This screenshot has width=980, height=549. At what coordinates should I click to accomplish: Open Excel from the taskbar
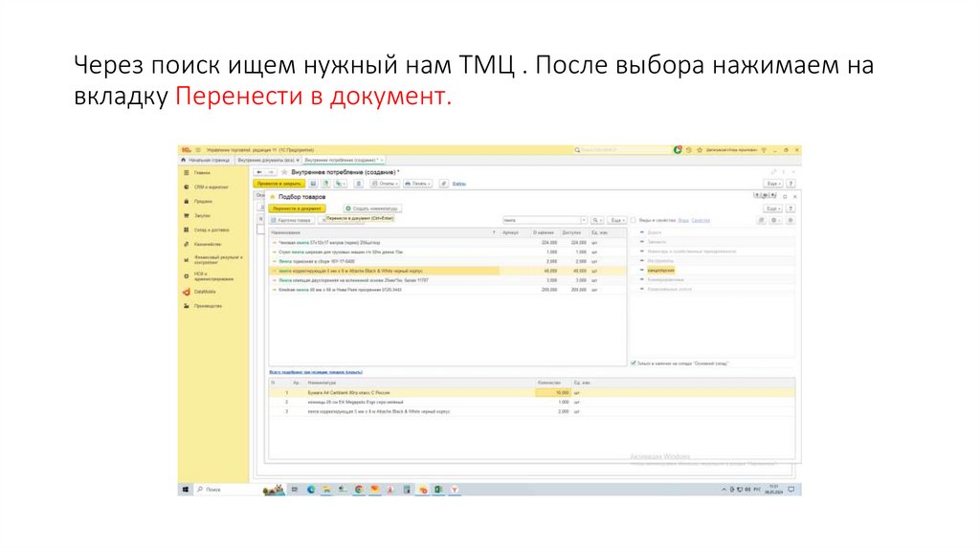pos(438,490)
